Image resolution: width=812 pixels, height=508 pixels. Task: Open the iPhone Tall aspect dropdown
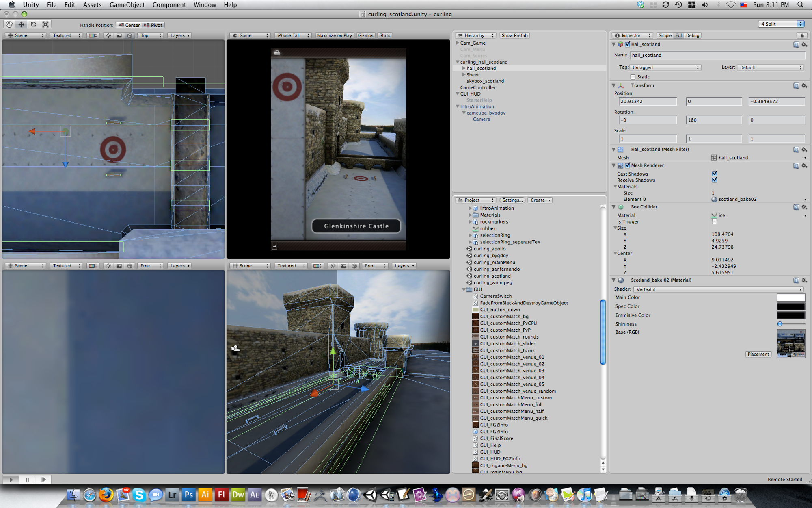[293, 35]
